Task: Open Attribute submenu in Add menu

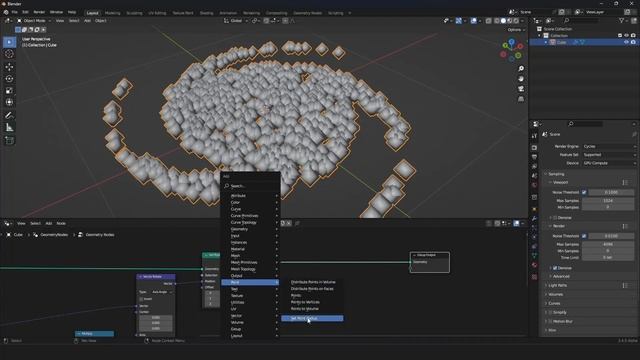Action: click(x=250, y=196)
